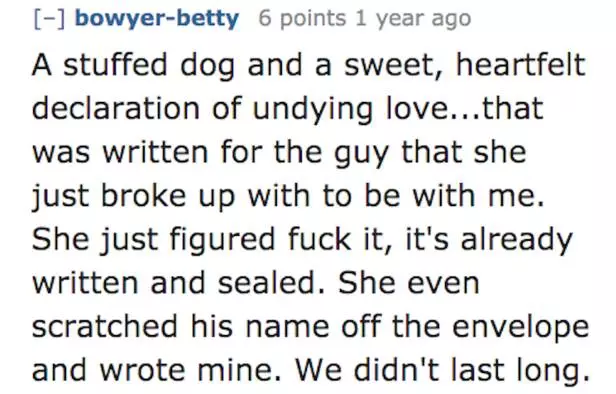Click the line 'scratched his name off'

(310, 326)
